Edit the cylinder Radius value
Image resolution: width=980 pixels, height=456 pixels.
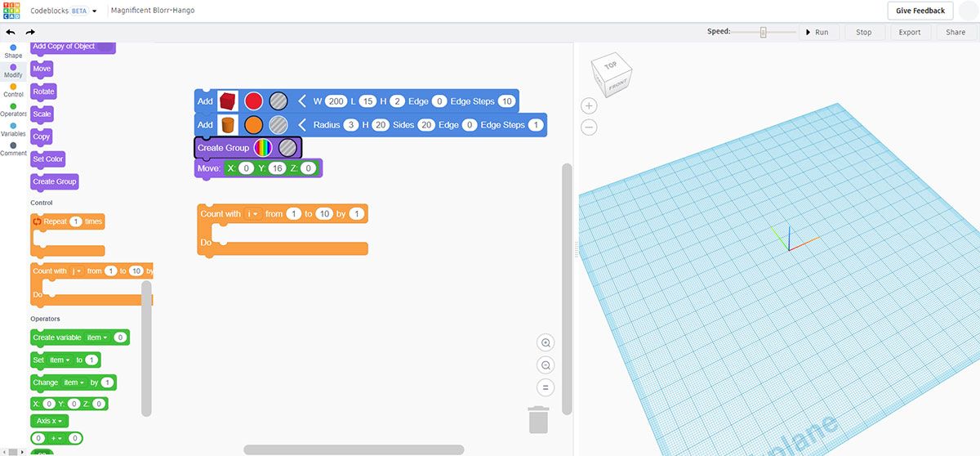point(350,125)
